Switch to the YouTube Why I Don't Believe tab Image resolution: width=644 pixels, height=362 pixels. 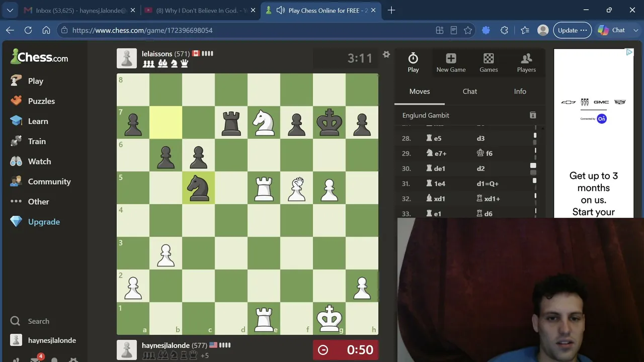click(x=200, y=10)
